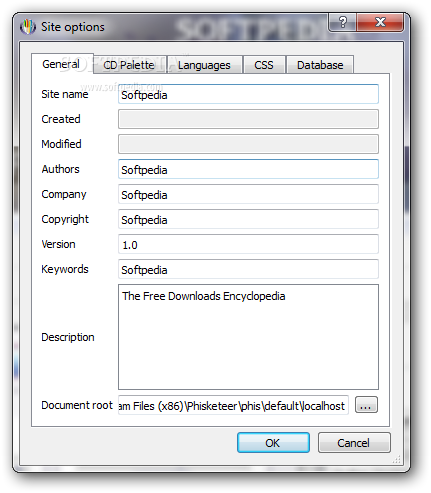Click inside the Description text area
The height and width of the screenshot is (493, 431).
pos(248,337)
